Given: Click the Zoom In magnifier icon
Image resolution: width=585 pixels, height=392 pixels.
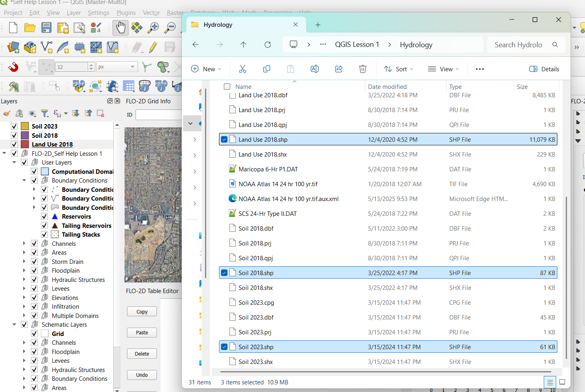Looking at the screenshot, I should 153,28.
